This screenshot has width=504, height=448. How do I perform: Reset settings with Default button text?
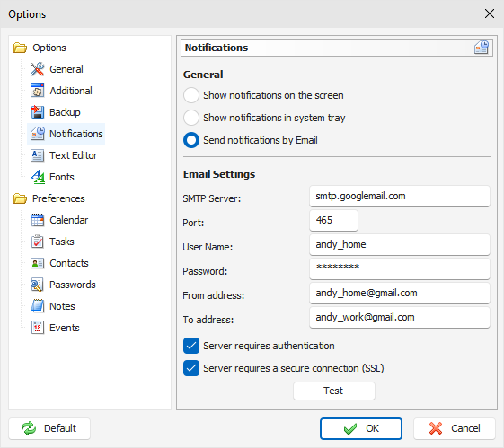[60, 428]
